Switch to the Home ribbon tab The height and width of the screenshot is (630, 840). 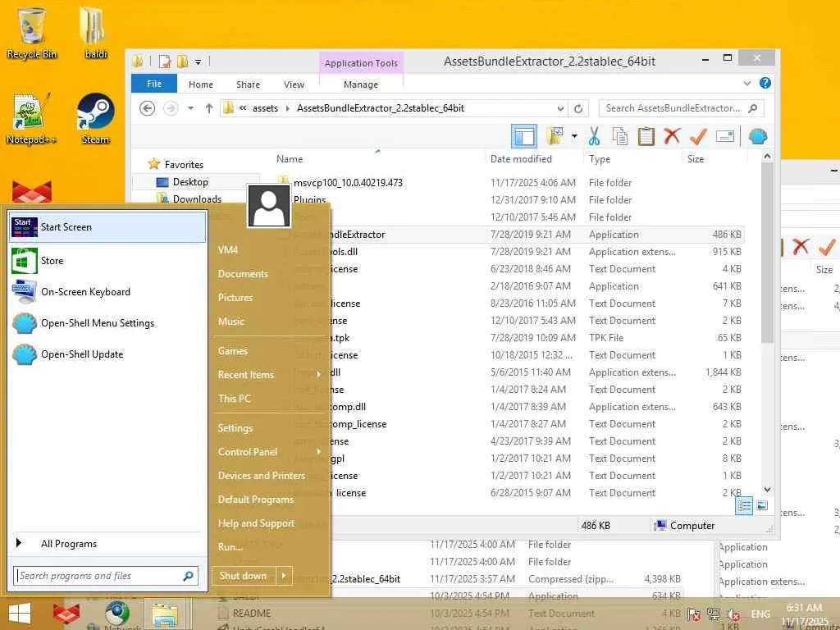(200, 84)
